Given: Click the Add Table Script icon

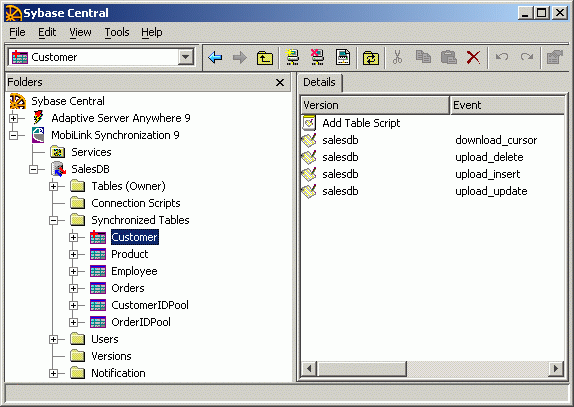Looking at the screenshot, I should [x=309, y=123].
